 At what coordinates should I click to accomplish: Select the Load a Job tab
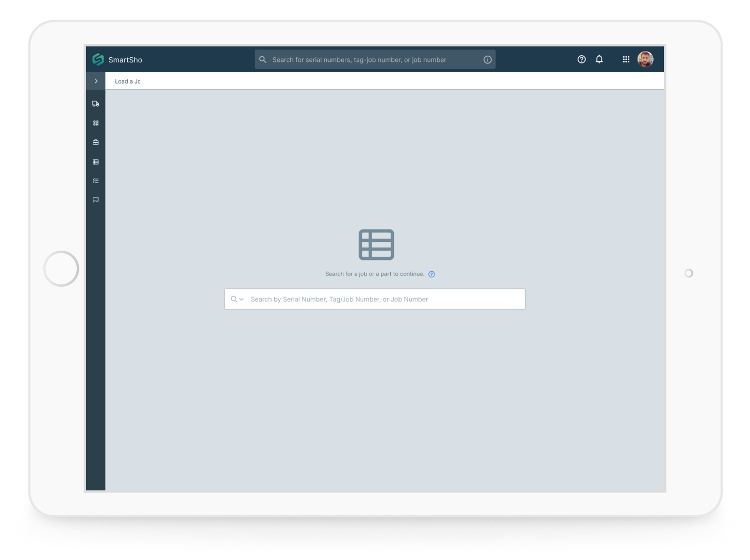coord(127,81)
